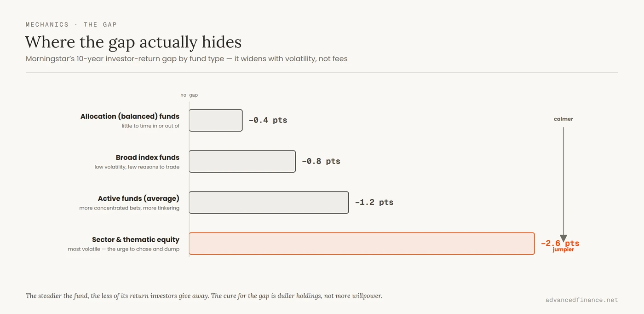The image size is (644, 314).
Task: Click the 'calmer' label above the arrow
Action: point(563,119)
